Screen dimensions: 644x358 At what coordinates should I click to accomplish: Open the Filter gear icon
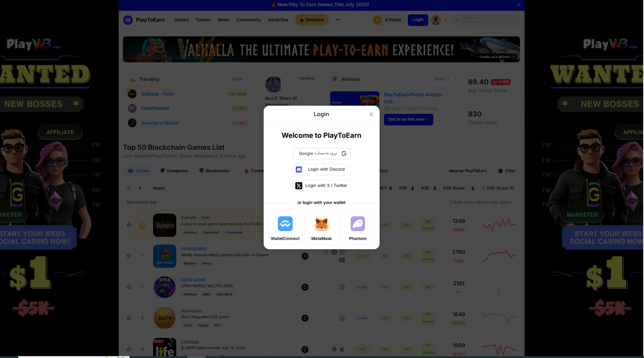point(501,171)
